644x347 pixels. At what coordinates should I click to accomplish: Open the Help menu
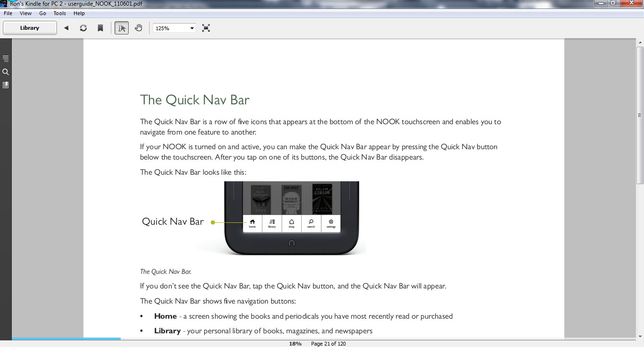(x=79, y=13)
